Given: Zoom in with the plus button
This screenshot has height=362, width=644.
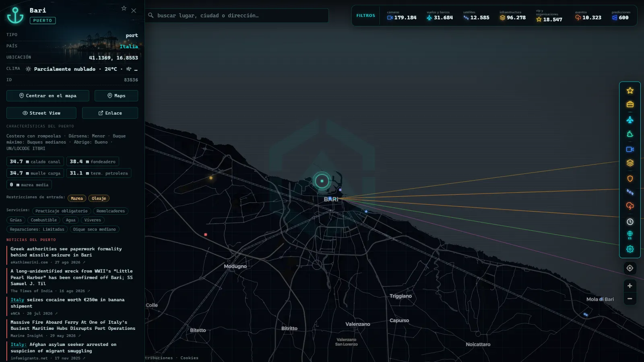Looking at the screenshot, I should [630, 286].
